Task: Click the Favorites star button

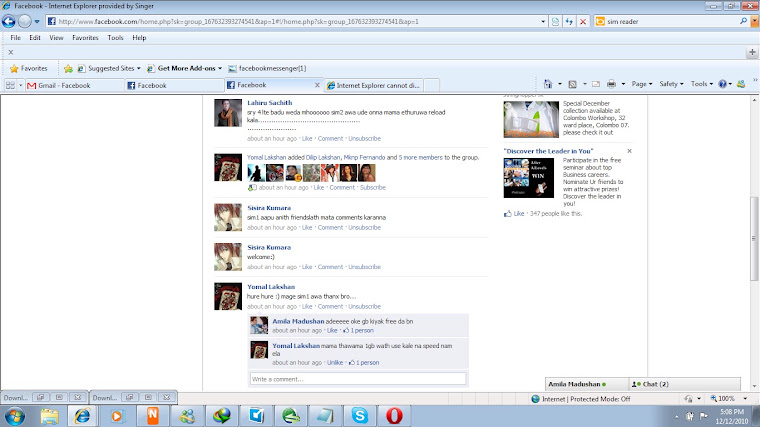Action: (x=29, y=68)
